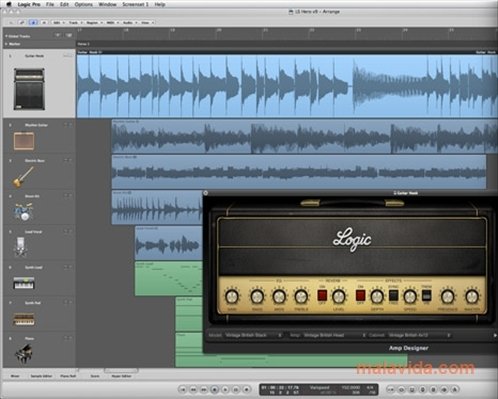Close the Amp Designer plug-in window

206,193
